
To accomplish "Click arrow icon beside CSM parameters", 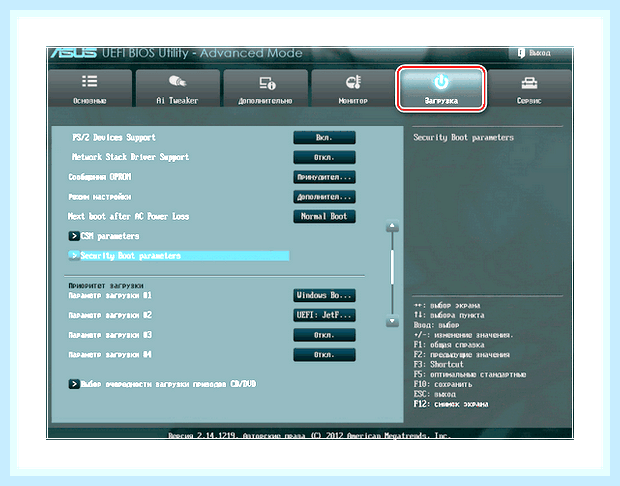I will click(74, 236).
